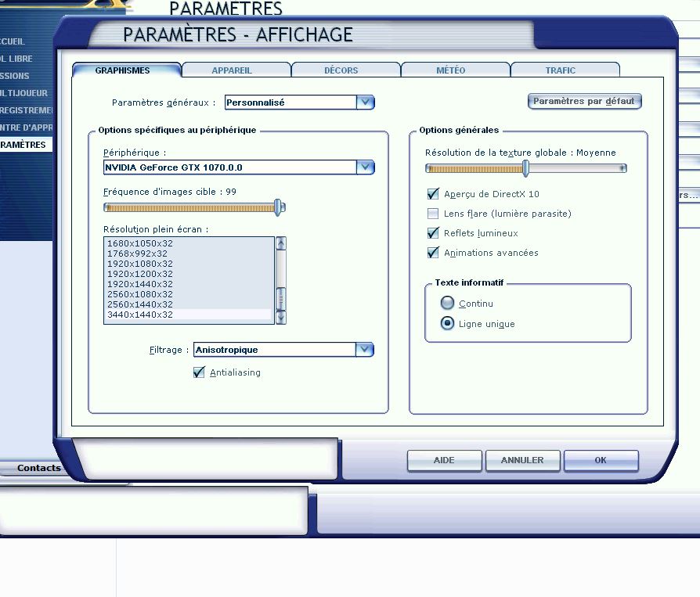
Task: Open ENREGISTREMENT in the left sidebar
Action: click(27, 110)
